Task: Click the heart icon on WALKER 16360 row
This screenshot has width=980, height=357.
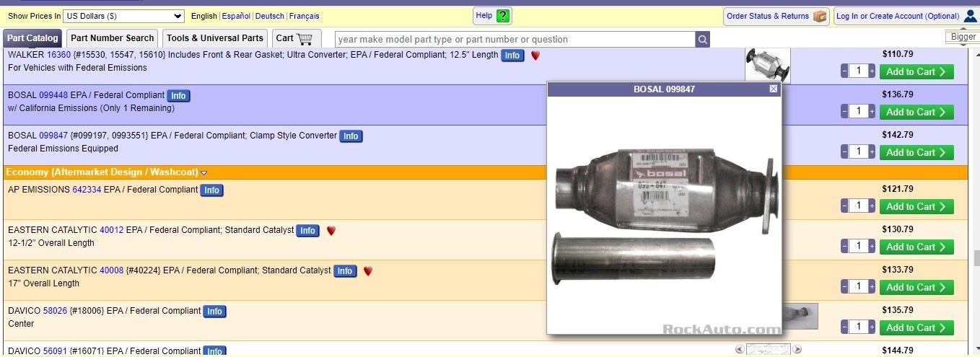Action: tap(535, 56)
